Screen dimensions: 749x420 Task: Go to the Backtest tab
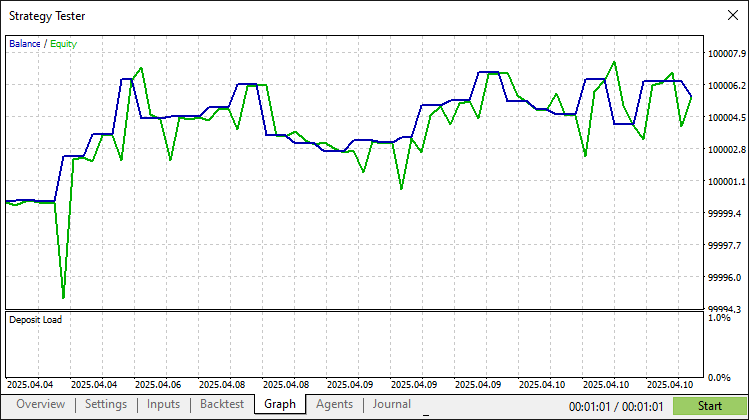point(222,404)
